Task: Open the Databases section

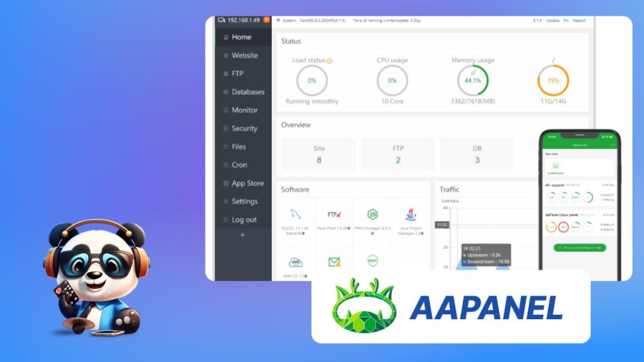Action: [x=243, y=92]
